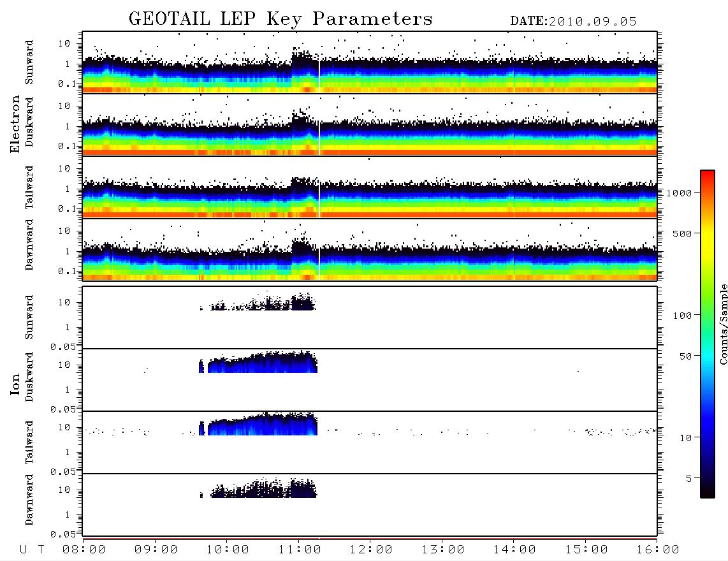The height and width of the screenshot is (561, 728).
Task: Click the vertical Electron group label
Action: pyautogui.click(x=15, y=124)
